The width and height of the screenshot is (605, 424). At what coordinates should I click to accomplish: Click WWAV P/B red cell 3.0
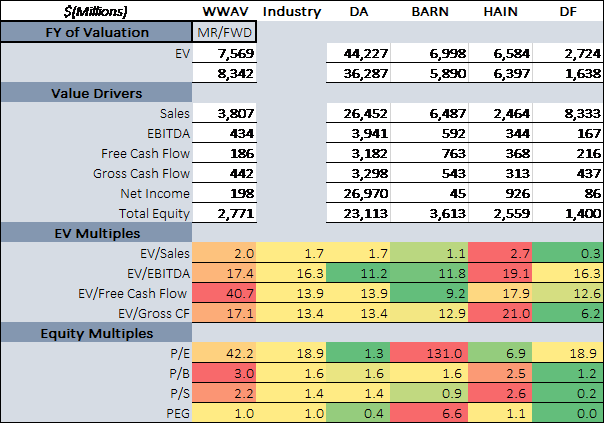point(225,373)
